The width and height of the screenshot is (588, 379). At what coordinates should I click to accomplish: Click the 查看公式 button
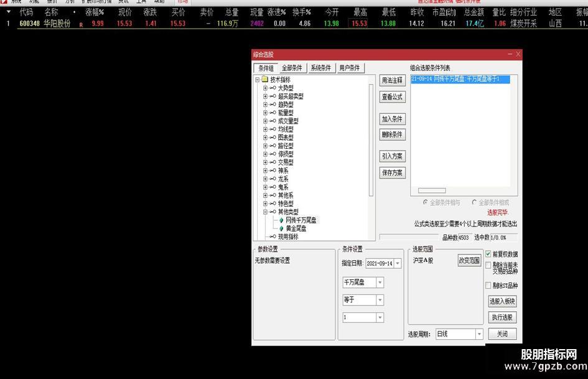click(392, 97)
